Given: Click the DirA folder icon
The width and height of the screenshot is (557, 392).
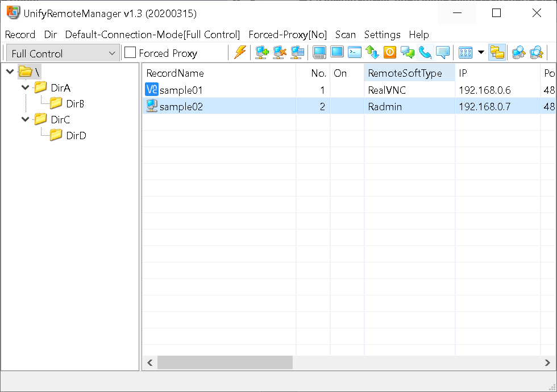Looking at the screenshot, I should click(40, 87).
